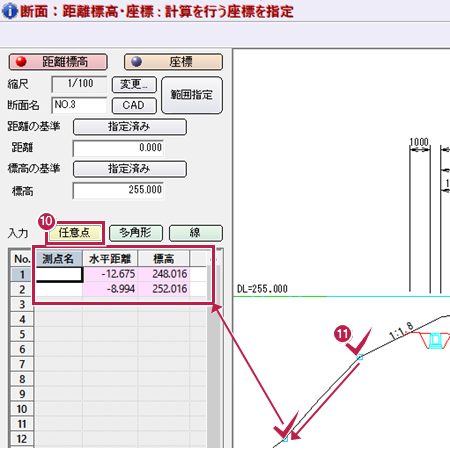Click the 水平距離 column header

tap(110, 259)
